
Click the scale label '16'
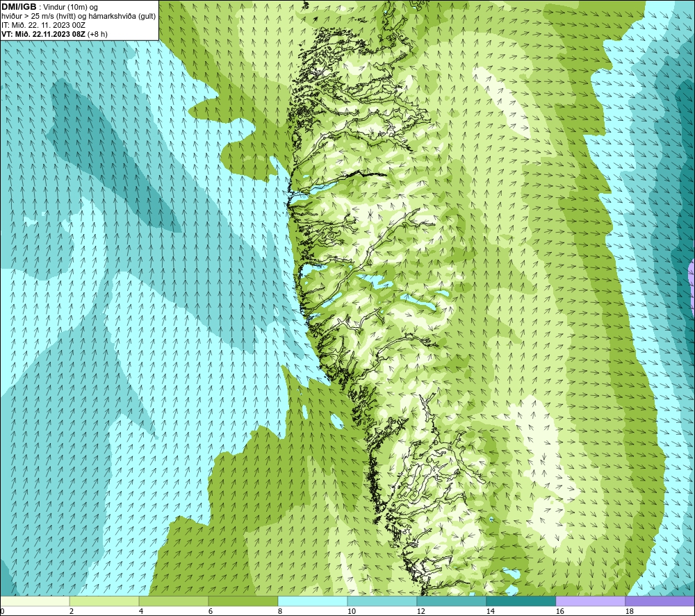click(560, 611)
